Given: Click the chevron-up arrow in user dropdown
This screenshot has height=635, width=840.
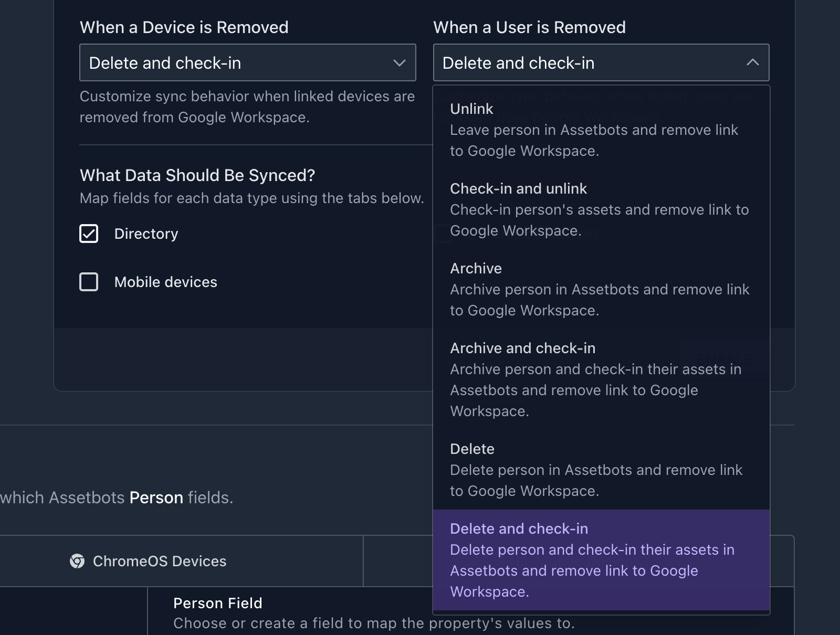Looking at the screenshot, I should 752,62.
